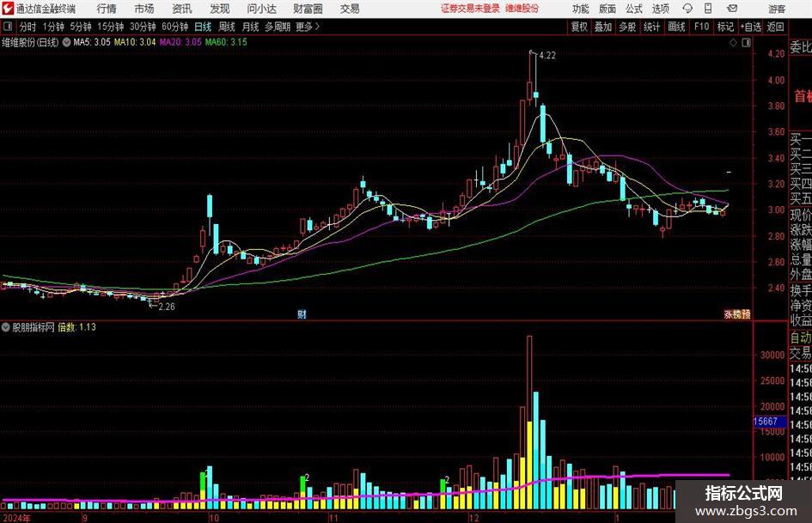Open the 交易 menu

[x=350, y=9]
